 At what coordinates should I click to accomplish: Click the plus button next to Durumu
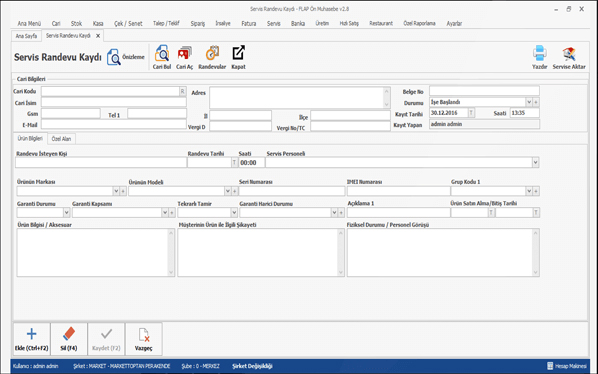point(536,102)
